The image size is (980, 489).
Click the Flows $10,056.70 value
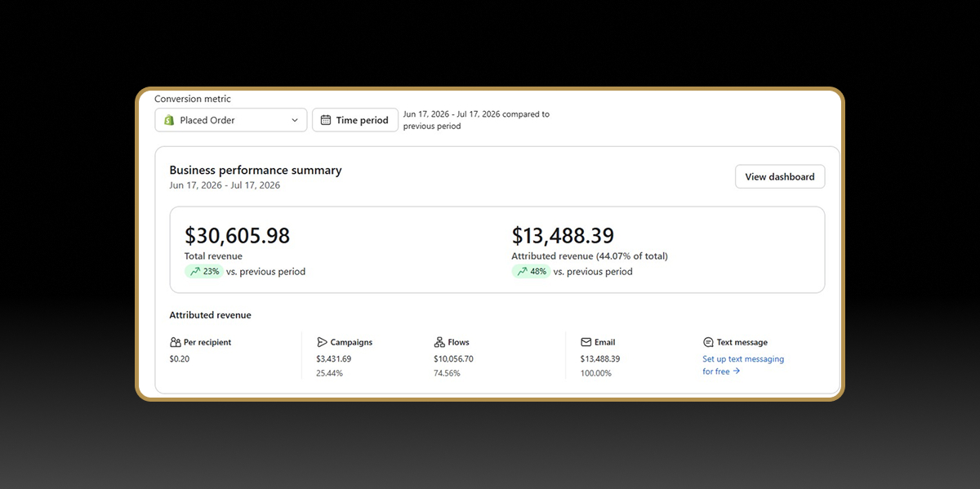[x=453, y=358]
